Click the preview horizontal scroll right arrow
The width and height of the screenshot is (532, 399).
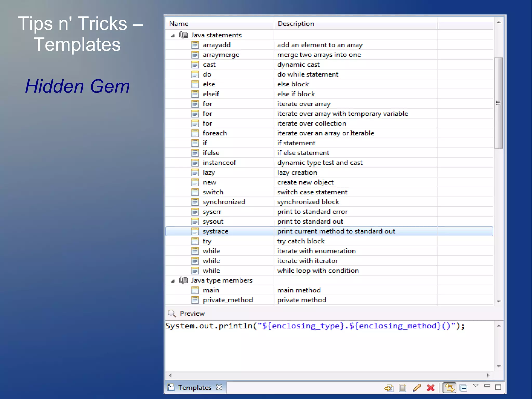click(x=488, y=375)
